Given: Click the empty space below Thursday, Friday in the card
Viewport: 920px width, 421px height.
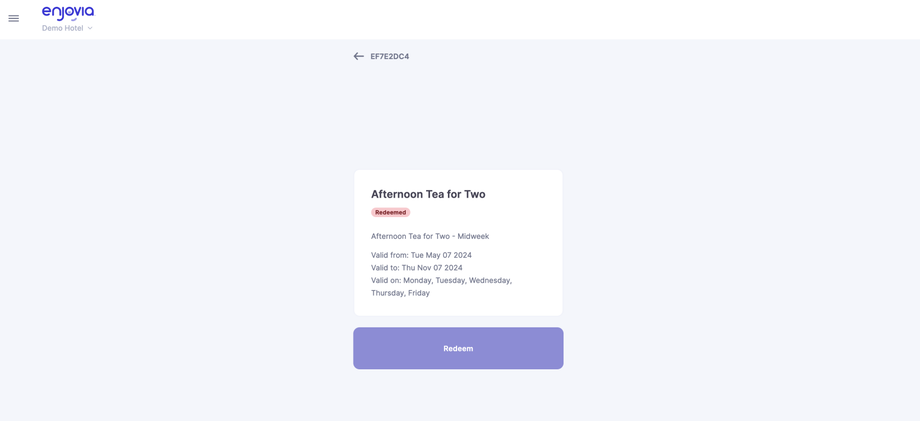Looking at the screenshot, I should pos(458,307).
